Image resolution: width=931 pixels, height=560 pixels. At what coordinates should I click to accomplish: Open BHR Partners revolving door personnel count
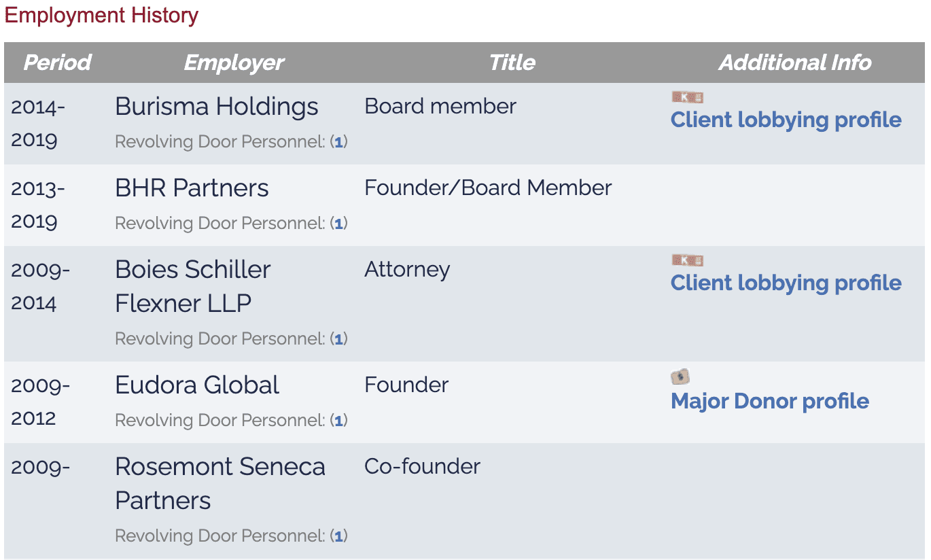click(x=338, y=224)
